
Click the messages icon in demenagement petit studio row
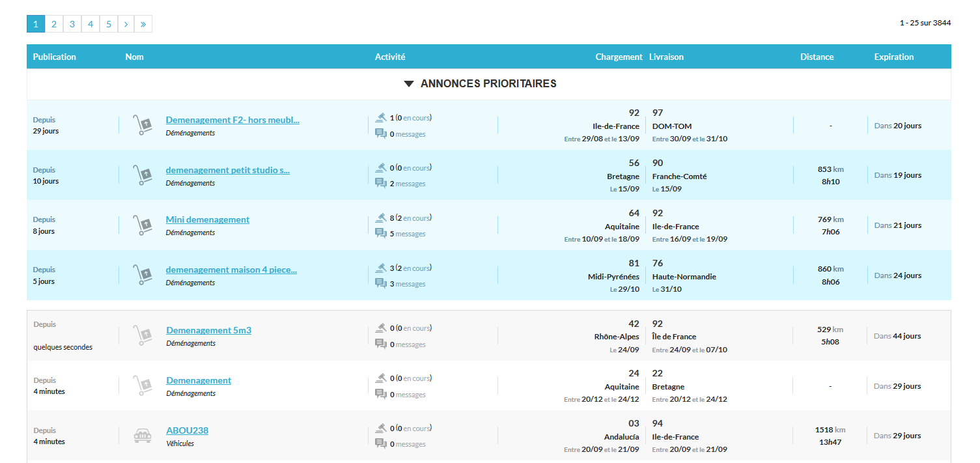pyautogui.click(x=381, y=184)
